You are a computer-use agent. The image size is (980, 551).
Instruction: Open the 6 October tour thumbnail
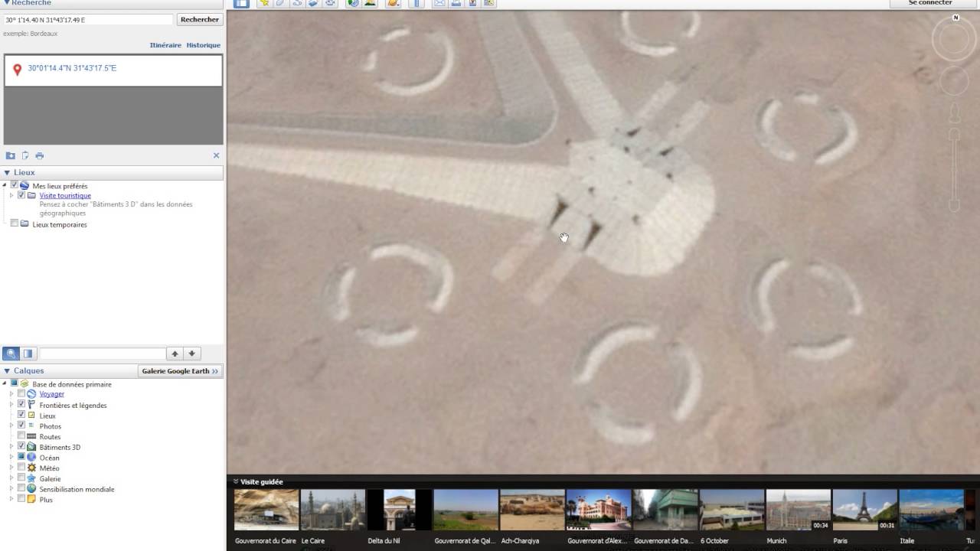(731, 510)
